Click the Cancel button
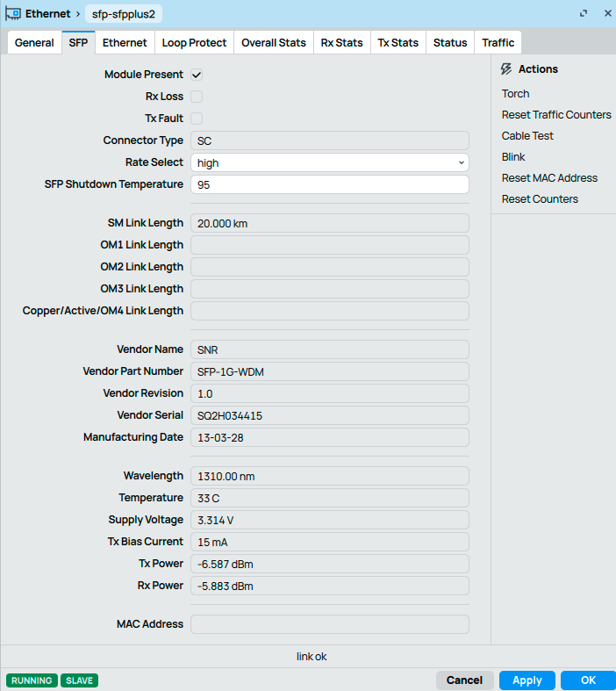This screenshot has width=616, height=691. pyautogui.click(x=464, y=680)
